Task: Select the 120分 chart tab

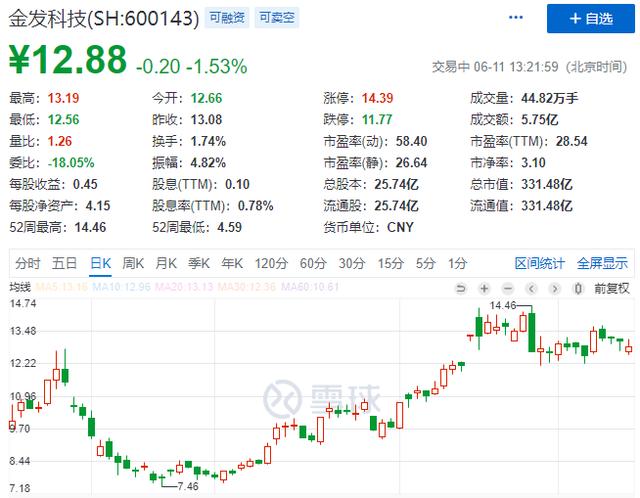Action: [x=271, y=263]
